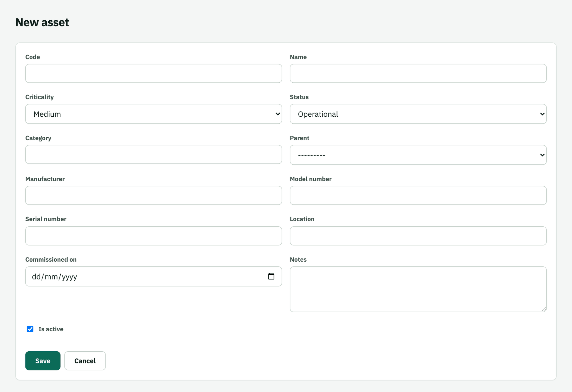Image resolution: width=572 pixels, height=392 pixels.
Task: Click the Status field label
Action: (x=299, y=97)
